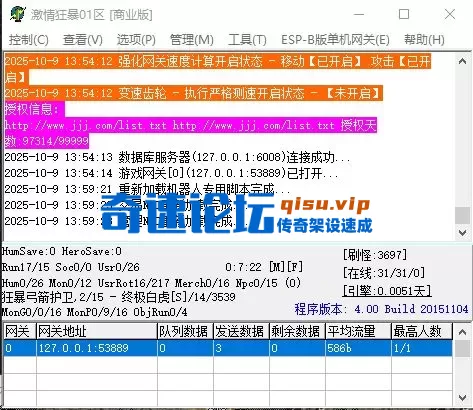Click the 0:7:22 [M][F] uptime text
Viewport: 473px width, 410px height.
point(264,267)
